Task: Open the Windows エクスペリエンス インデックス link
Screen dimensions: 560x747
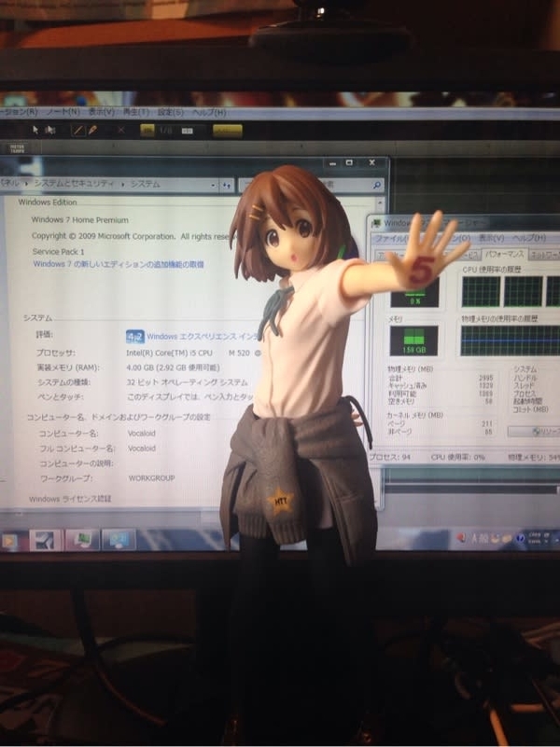Action: [202, 336]
